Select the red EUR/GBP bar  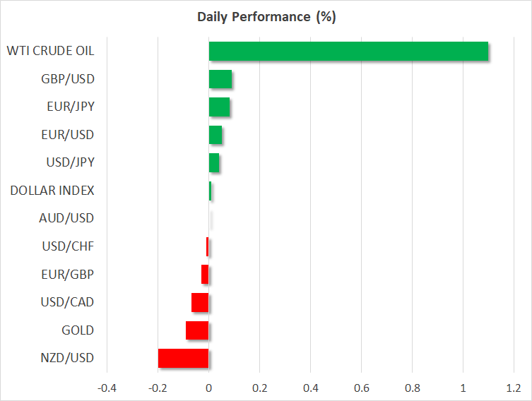205,274
